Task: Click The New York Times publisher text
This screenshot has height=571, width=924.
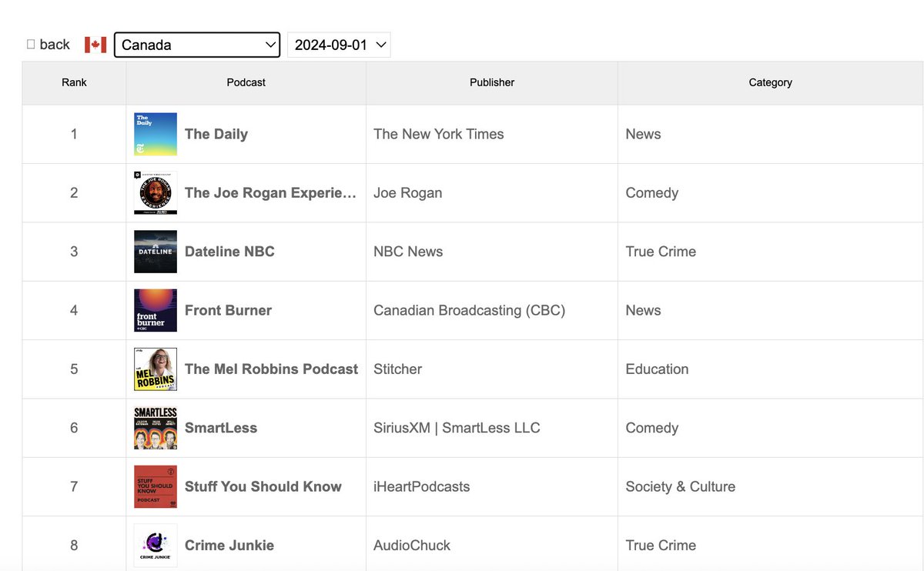Action: [x=438, y=133]
